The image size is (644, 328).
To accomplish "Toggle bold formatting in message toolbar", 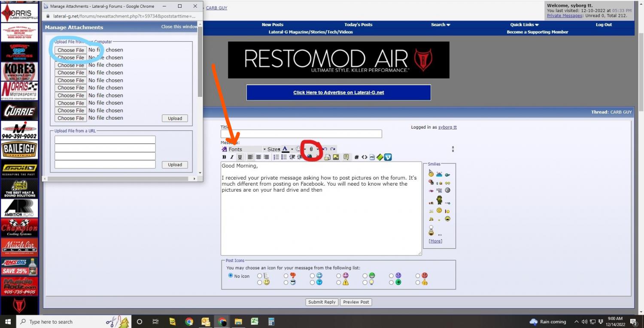I will point(224,157).
